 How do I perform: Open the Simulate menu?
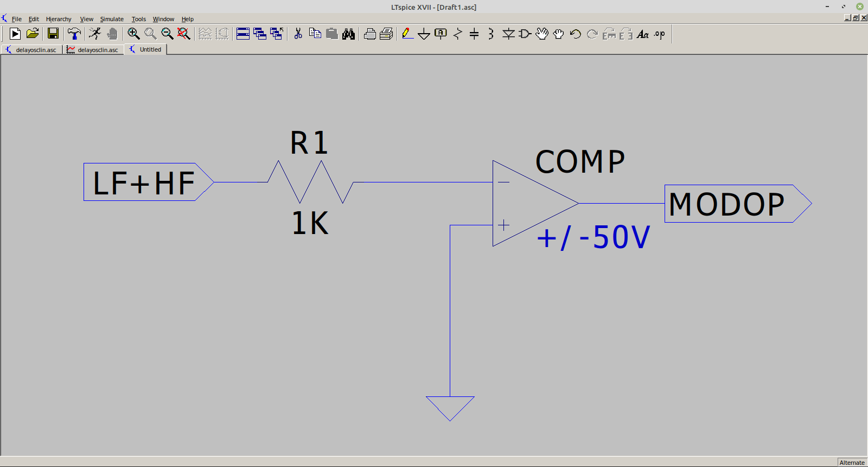pyautogui.click(x=112, y=19)
